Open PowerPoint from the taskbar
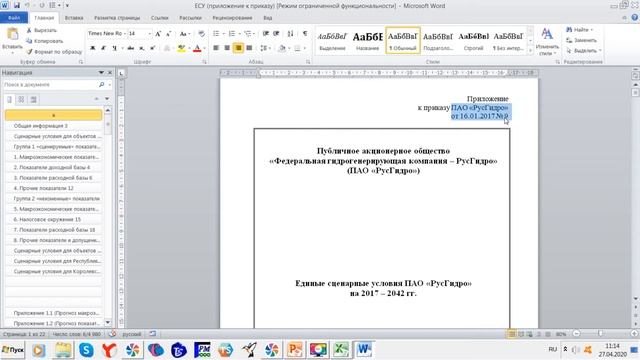640x360 pixels. [x=294, y=350]
